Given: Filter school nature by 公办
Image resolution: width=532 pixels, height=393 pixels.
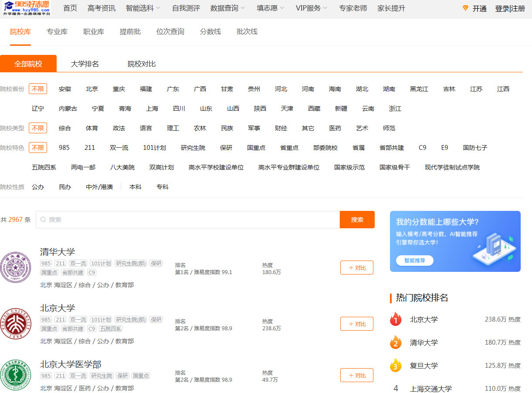Looking at the screenshot, I should tap(38, 187).
